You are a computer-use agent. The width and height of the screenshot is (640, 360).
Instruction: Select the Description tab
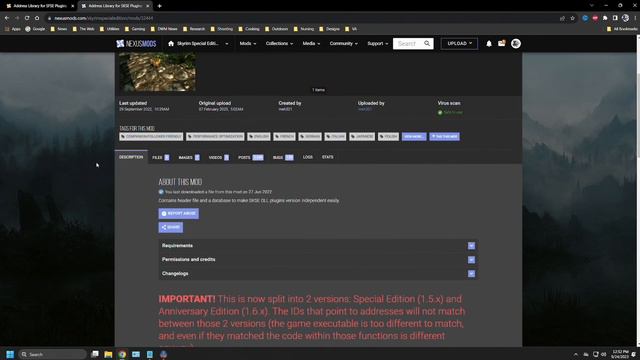(x=131, y=157)
